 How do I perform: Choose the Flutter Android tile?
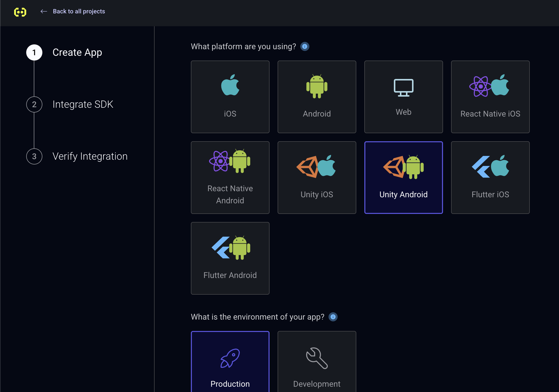[x=230, y=258]
